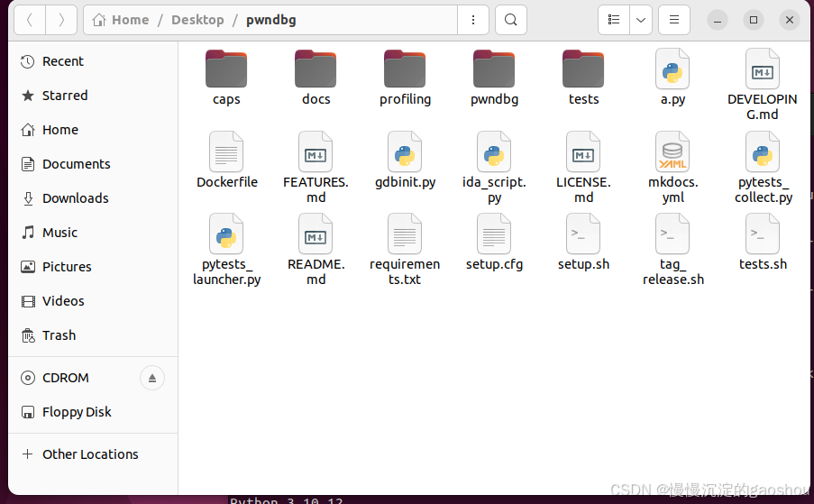814x504 pixels.
Task: Click pwndbg in the path bar
Action: click(x=271, y=20)
